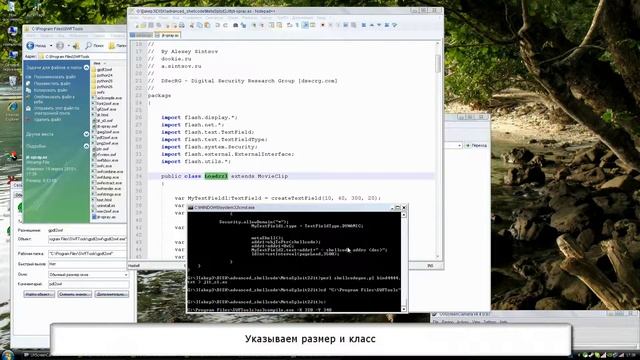The image size is (640, 360).
Task: Click the Дополнительно button in properties dialog
Action: coord(111,294)
